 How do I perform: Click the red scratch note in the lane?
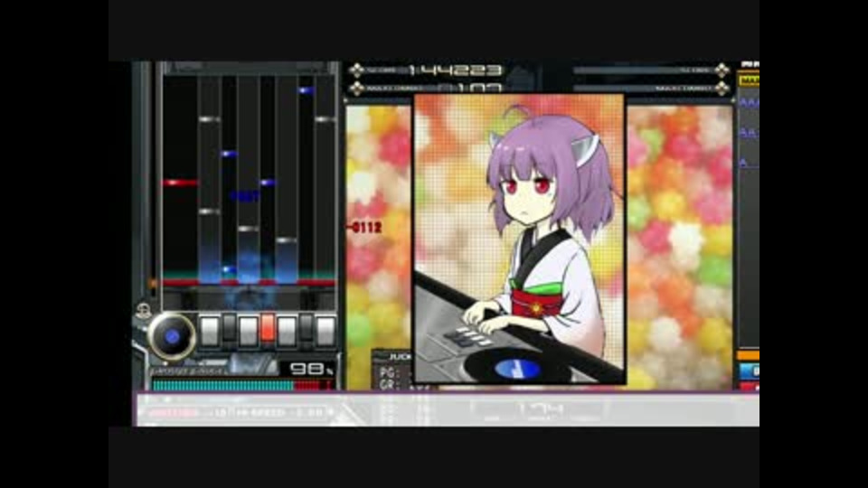[181, 183]
